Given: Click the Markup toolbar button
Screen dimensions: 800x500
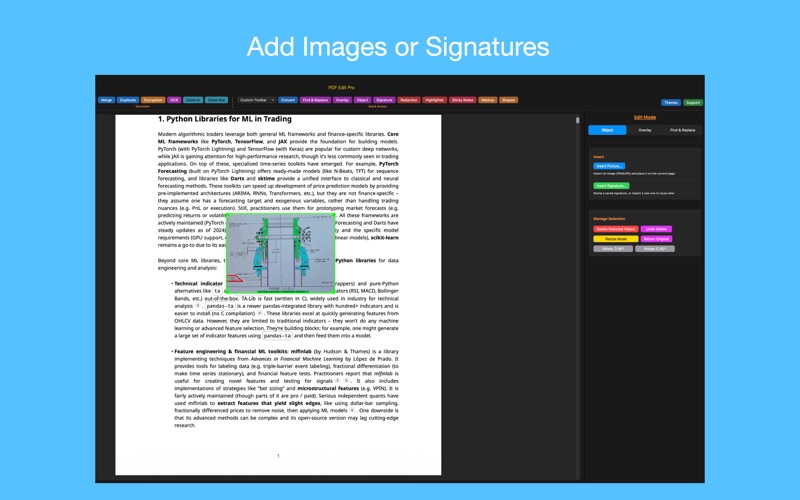Looking at the screenshot, I should coord(488,100).
